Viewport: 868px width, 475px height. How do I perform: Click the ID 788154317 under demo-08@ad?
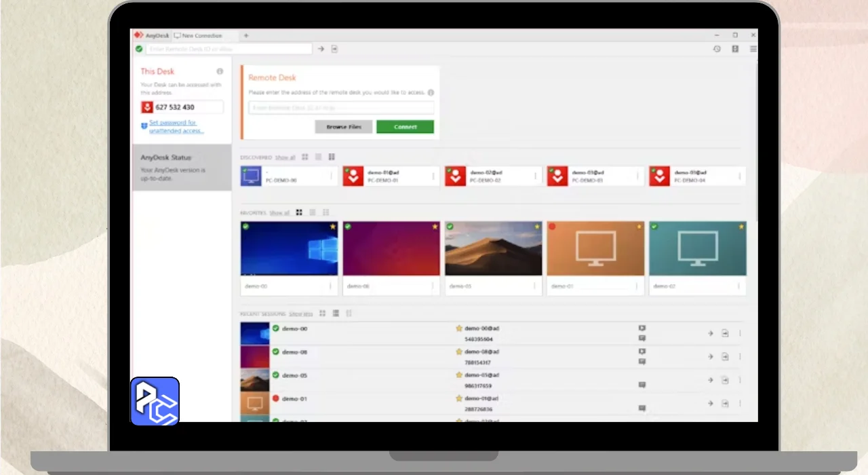click(x=479, y=362)
